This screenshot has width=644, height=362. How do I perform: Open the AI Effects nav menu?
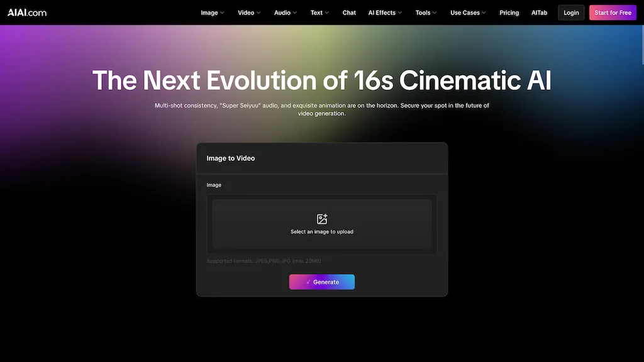[x=385, y=13]
